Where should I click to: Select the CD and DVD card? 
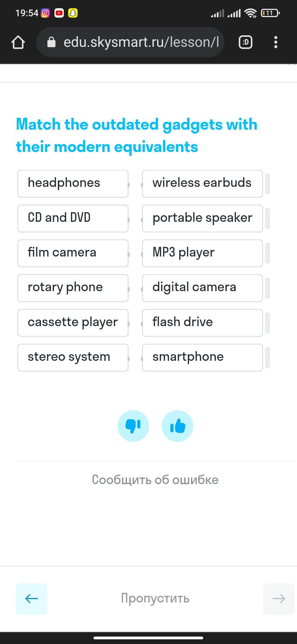(x=73, y=218)
